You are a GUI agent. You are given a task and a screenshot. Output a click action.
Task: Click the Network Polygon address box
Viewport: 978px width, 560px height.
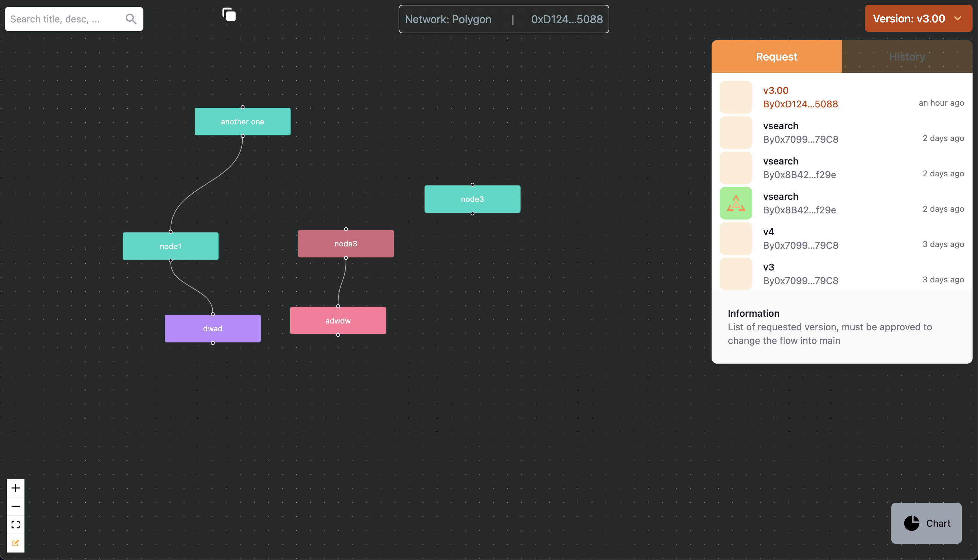click(x=503, y=19)
